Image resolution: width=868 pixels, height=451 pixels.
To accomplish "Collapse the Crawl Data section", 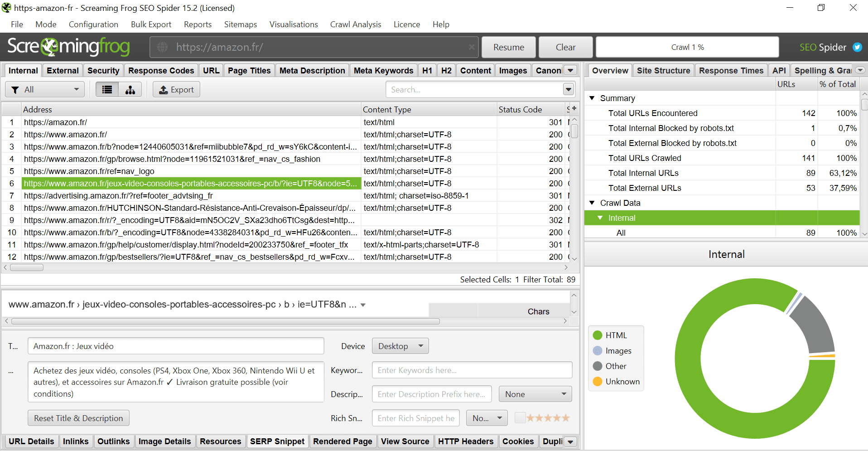I will 592,203.
